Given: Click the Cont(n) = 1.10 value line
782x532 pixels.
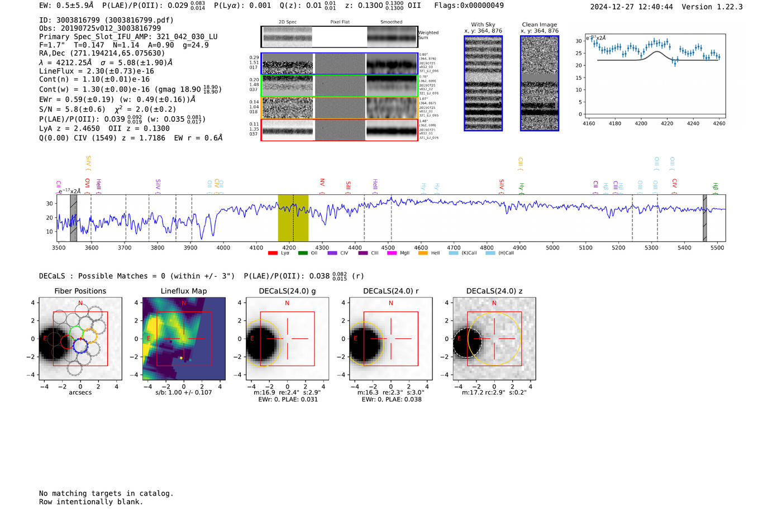Looking at the screenshot, I should (94, 79).
